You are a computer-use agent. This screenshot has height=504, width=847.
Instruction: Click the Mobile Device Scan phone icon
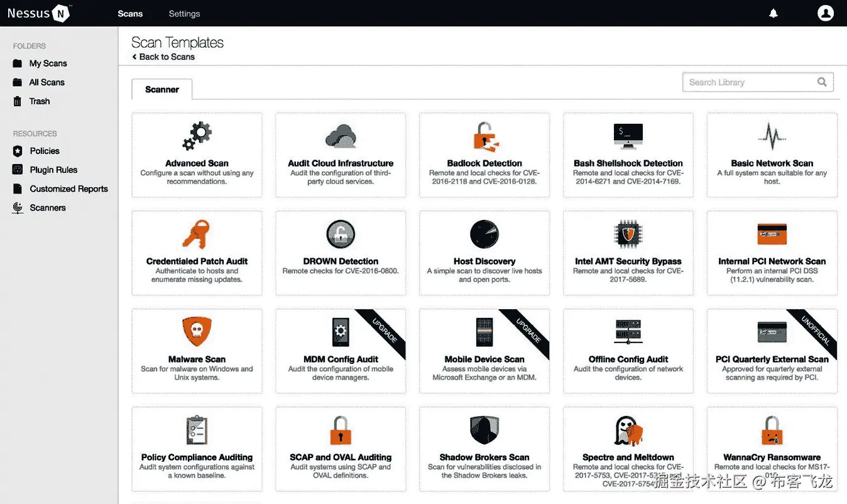[x=484, y=332]
